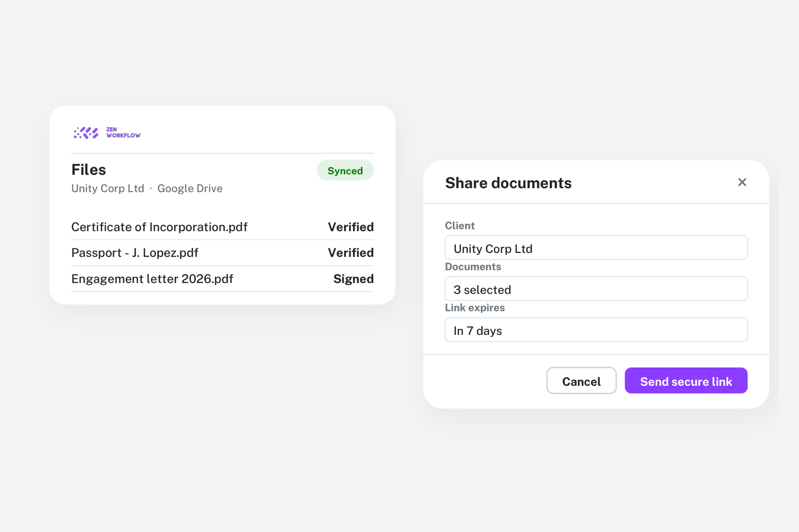Open the Link expires field In 7 days
This screenshot has width=799, height=532.
(596, 330)
